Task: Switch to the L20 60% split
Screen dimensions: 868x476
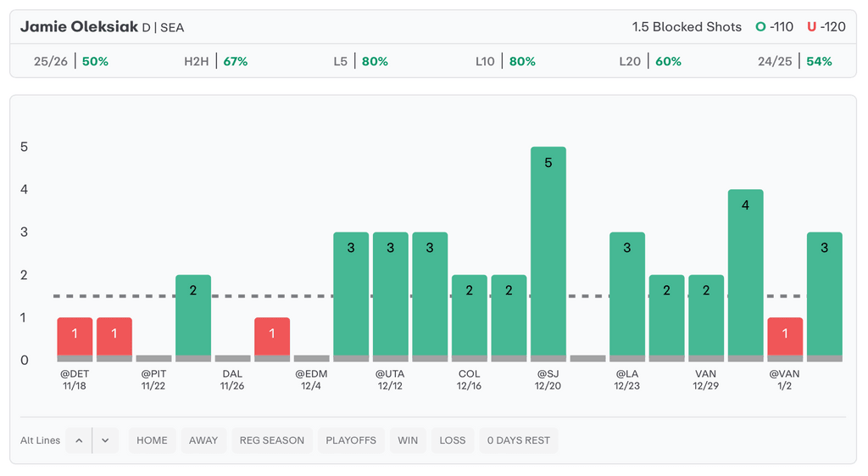Action: coord(650,62)
